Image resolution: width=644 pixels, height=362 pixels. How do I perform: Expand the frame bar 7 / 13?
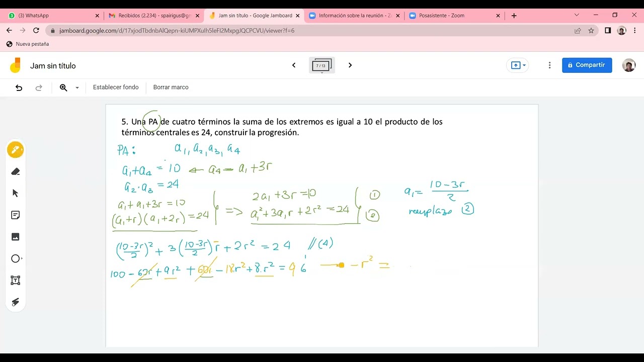[322, 65]
